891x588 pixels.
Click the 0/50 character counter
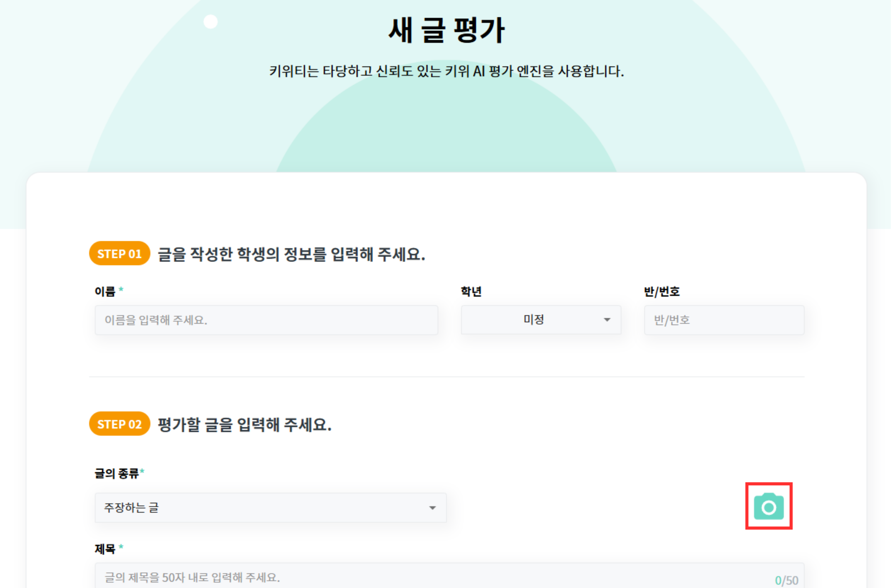tap(786, 580)
